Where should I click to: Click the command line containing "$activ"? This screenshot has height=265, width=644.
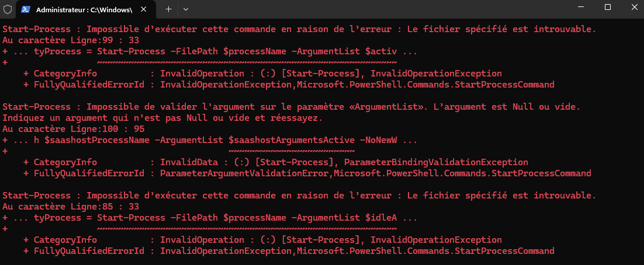pos(210,51)
